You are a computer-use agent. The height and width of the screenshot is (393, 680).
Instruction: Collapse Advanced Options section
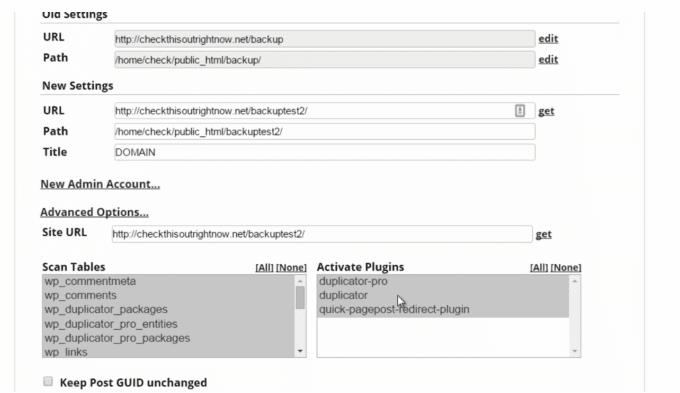(x=95, y=212)
